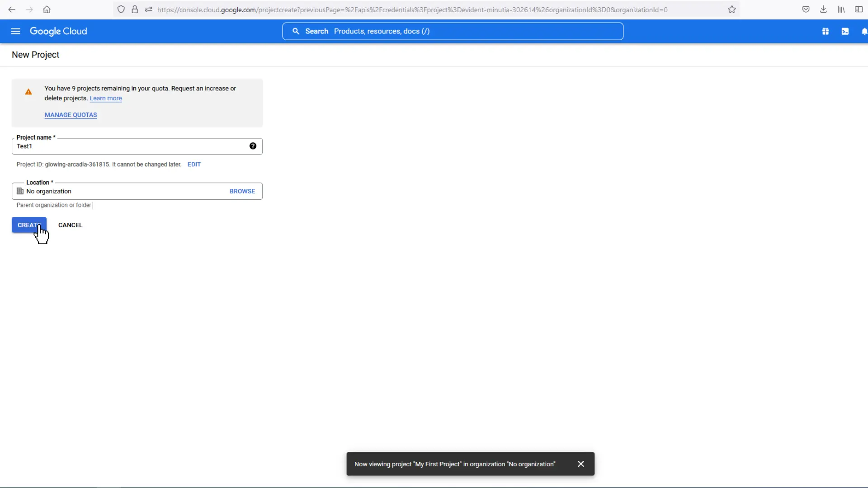
Task: Click the hamburger menu icon
Action: (x=16, y=32)
